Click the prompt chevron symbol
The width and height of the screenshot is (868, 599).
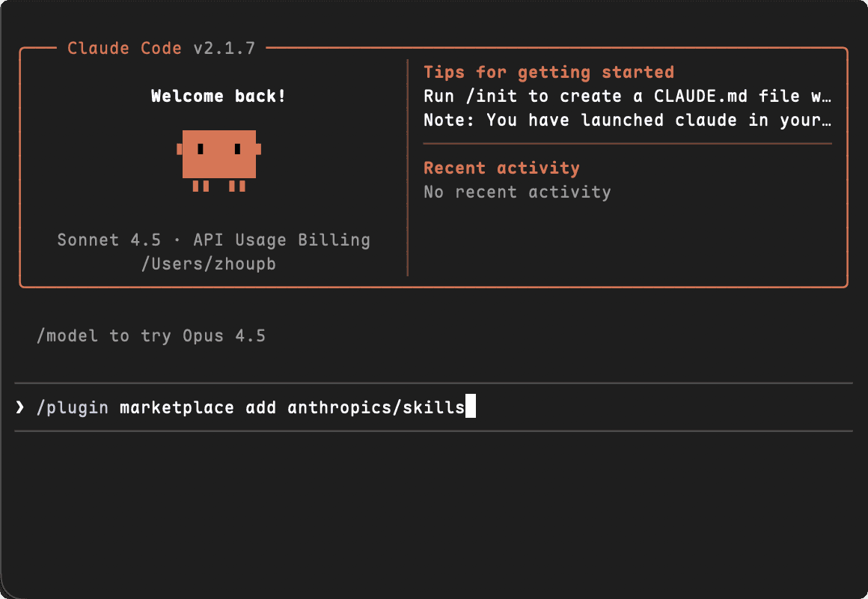[x=19, y=407]
